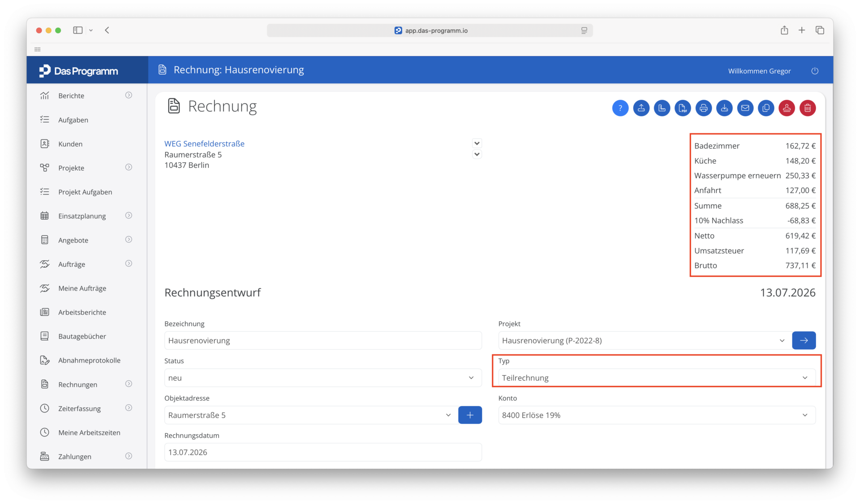Open Kunden in the sidebar
This screenshot has height=504, width=860.
pos(70,144)
